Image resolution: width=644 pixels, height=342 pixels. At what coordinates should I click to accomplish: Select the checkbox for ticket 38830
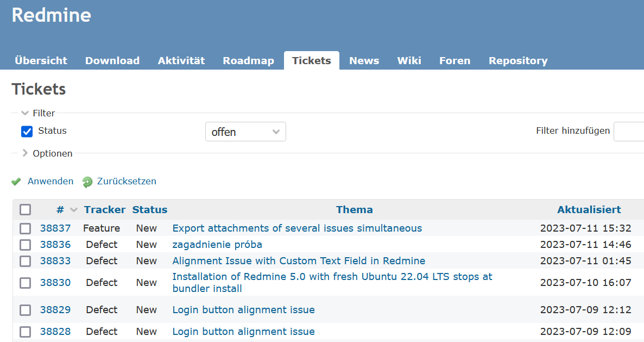(26, 283)
